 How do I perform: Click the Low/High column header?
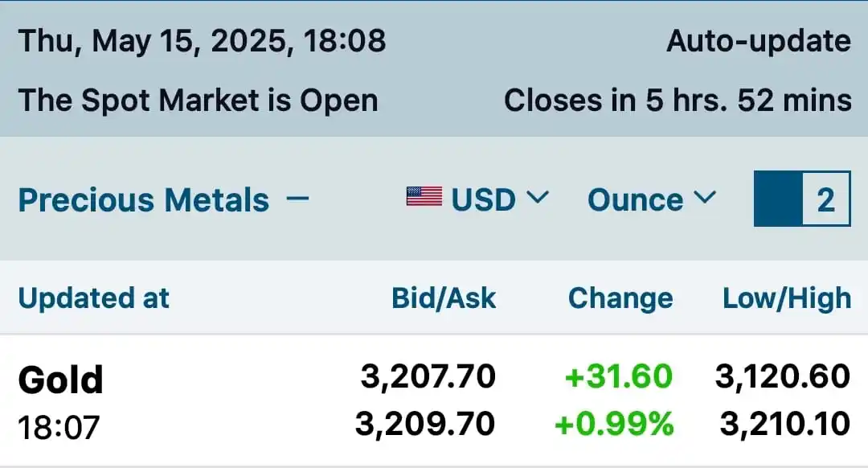tap(787, 298)
